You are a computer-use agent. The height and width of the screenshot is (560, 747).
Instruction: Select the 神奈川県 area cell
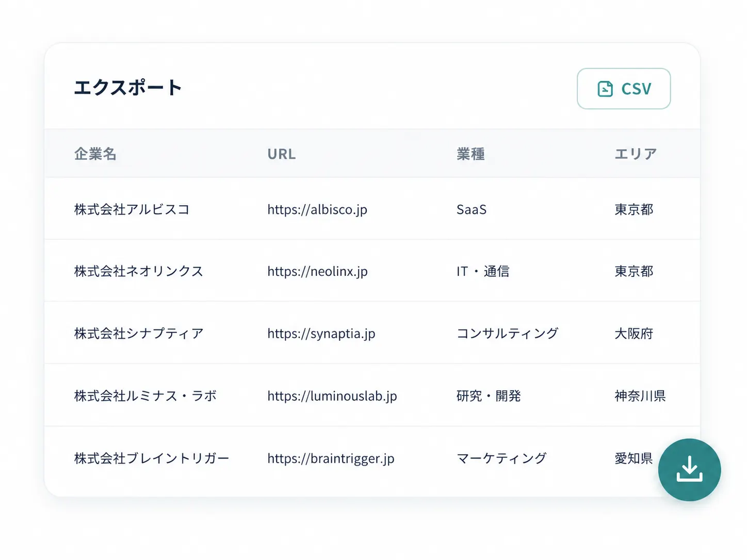[640, 396]
